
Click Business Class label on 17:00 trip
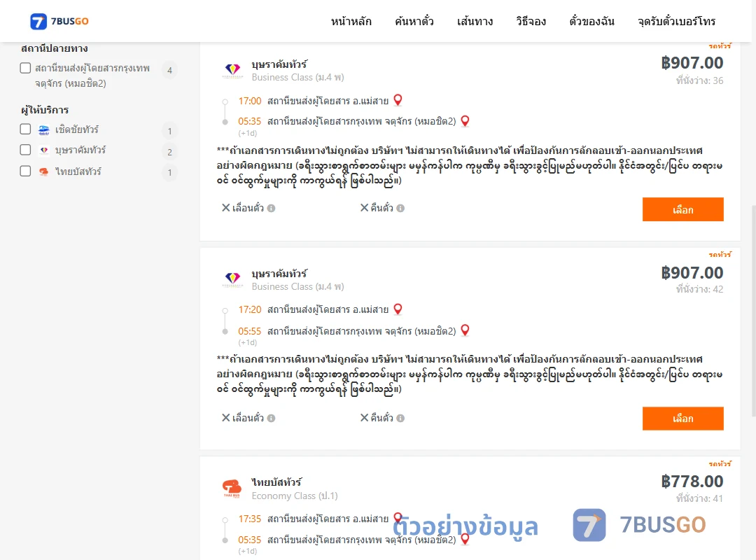click(298, 77)
